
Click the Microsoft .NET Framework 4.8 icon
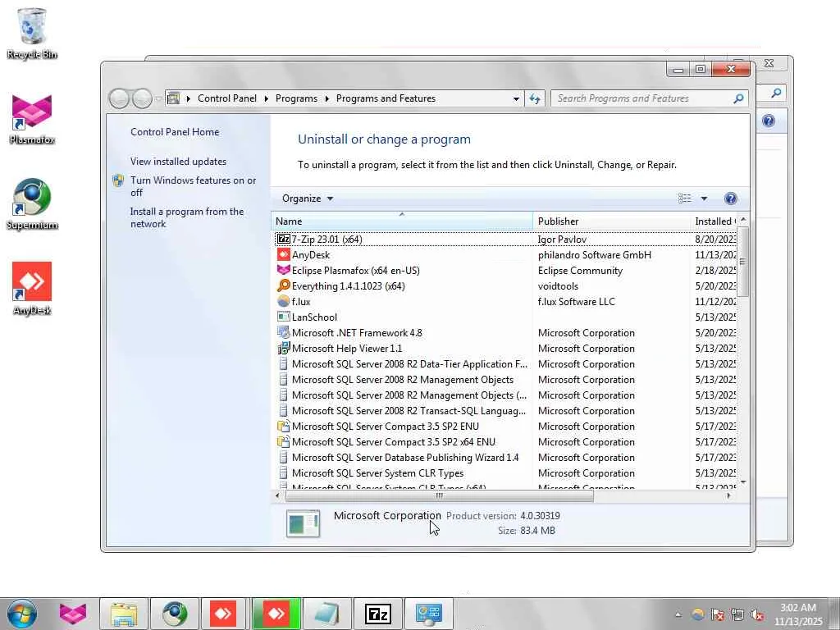[283, 333]
